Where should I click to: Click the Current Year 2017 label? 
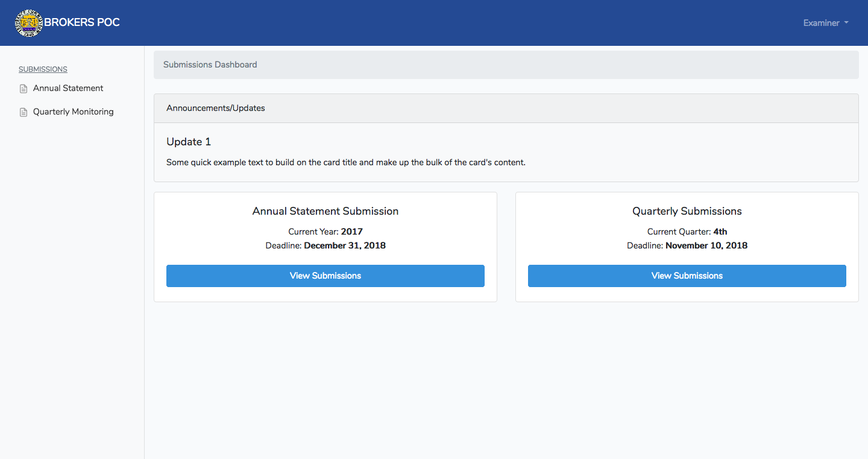point(325,232)
